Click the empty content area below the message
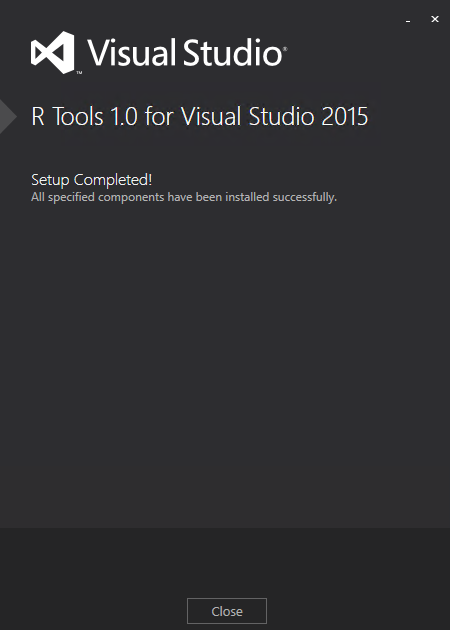450x630 pixels. 225,362
